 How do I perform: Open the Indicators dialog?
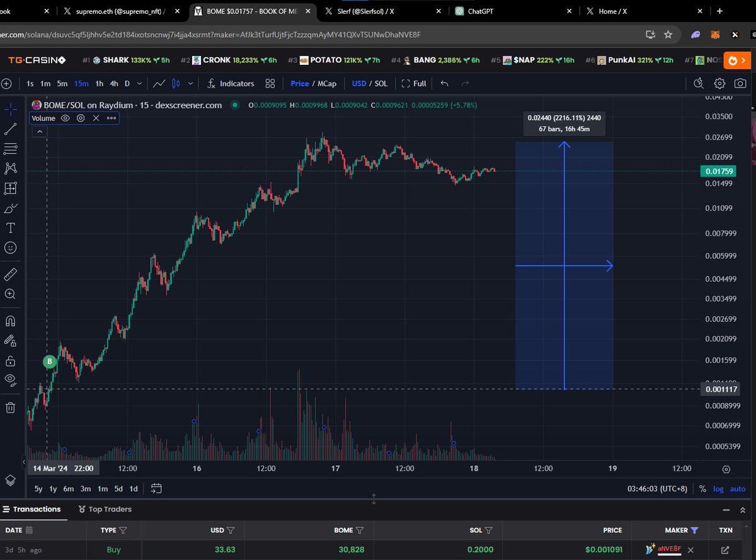tap(231, 83)
